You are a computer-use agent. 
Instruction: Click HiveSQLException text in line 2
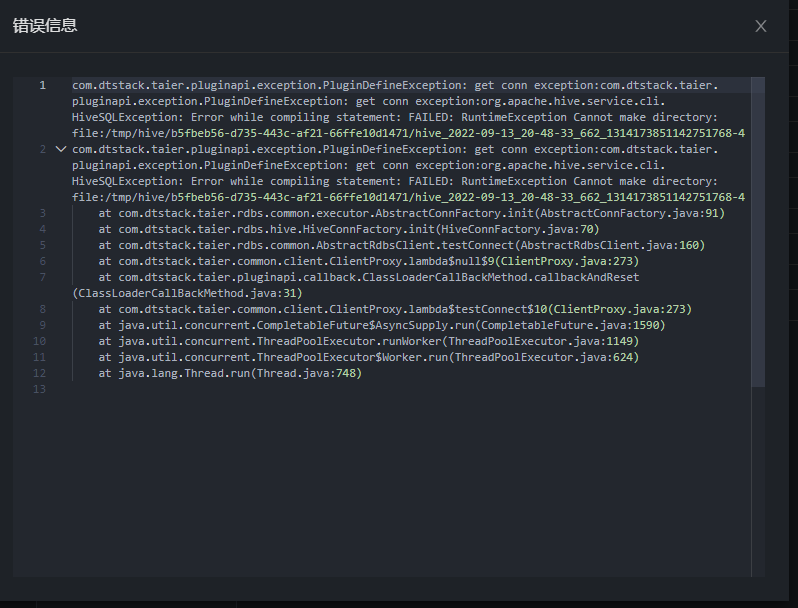tap(128, 181)
